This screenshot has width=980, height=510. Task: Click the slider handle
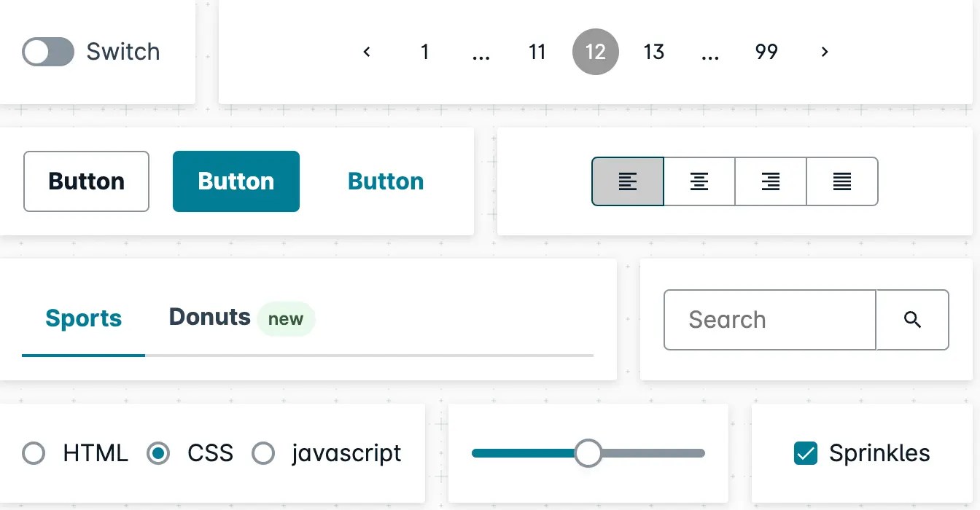coord(588,453)
